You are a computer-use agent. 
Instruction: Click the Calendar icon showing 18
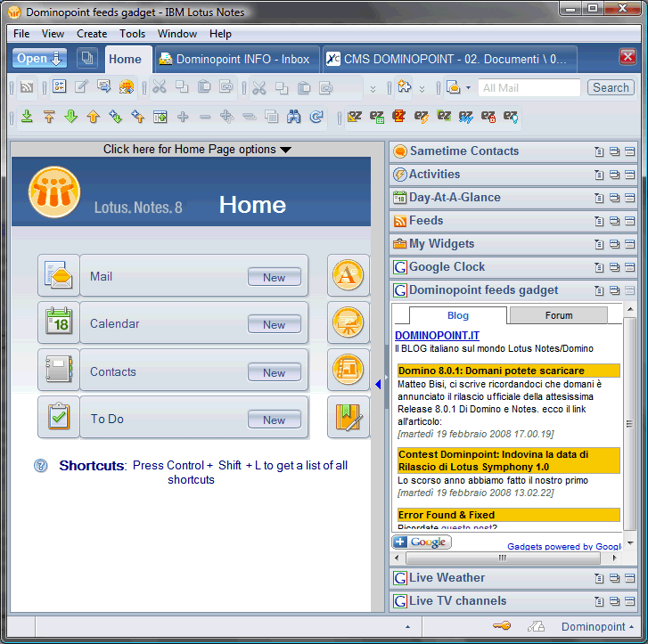(59, 322)
